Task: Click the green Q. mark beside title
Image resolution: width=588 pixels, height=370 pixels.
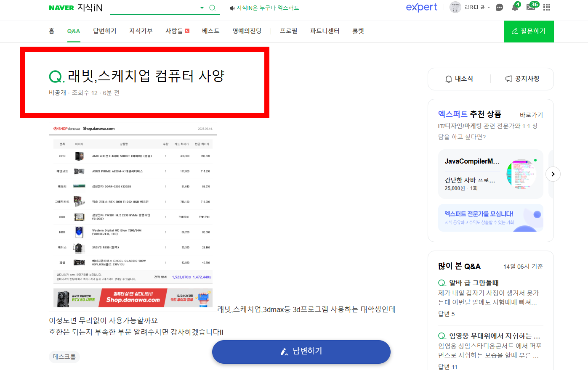Action: pyautogui.click(x=56, y=77)
